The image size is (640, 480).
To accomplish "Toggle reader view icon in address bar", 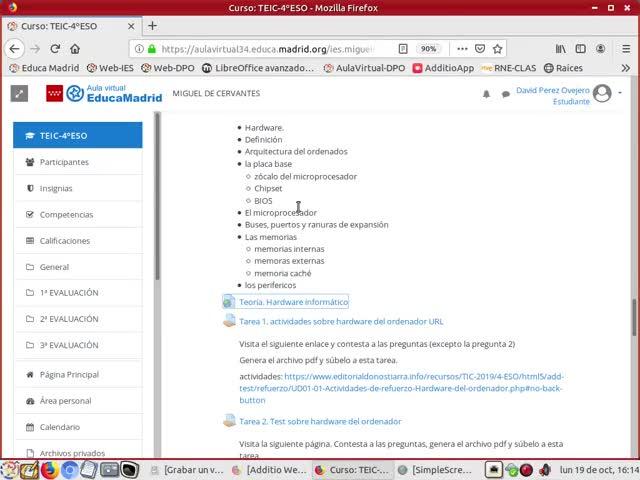I will [x=403, y=49].
